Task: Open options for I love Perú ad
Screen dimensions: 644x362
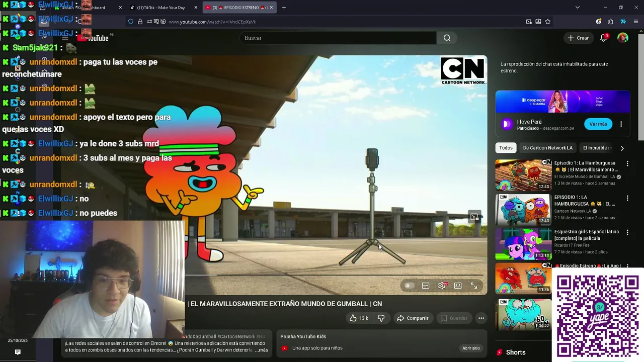Action: click(621, 124)
